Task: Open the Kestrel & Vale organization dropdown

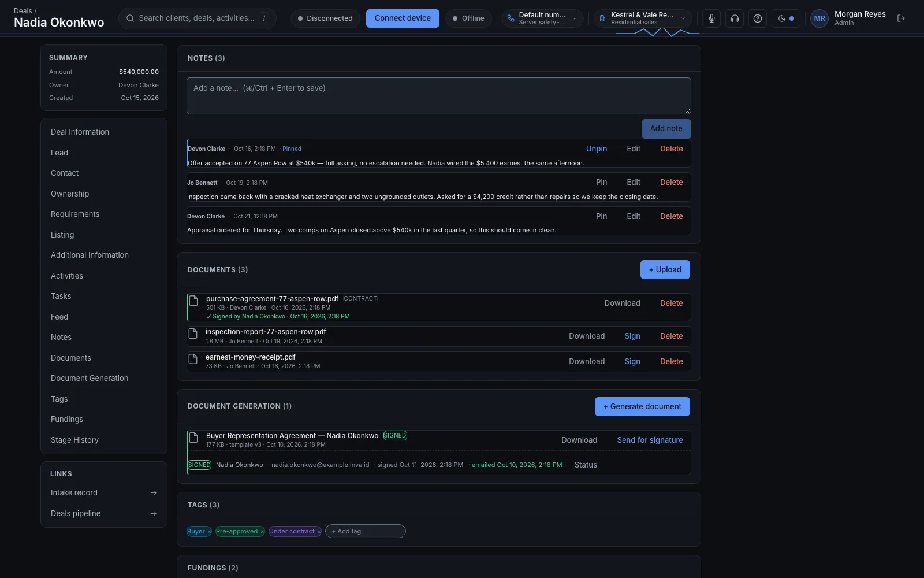Action: pyautogui.click(x=643, y=18)
